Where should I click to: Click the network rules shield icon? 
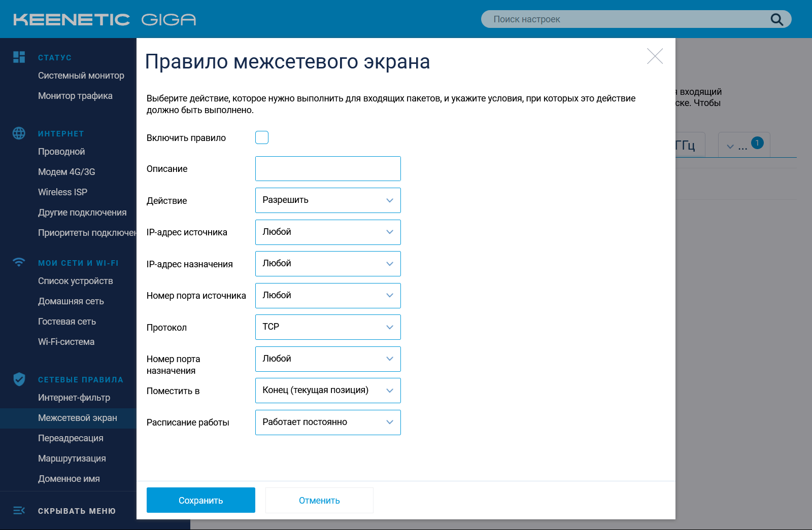coord(19,379)
